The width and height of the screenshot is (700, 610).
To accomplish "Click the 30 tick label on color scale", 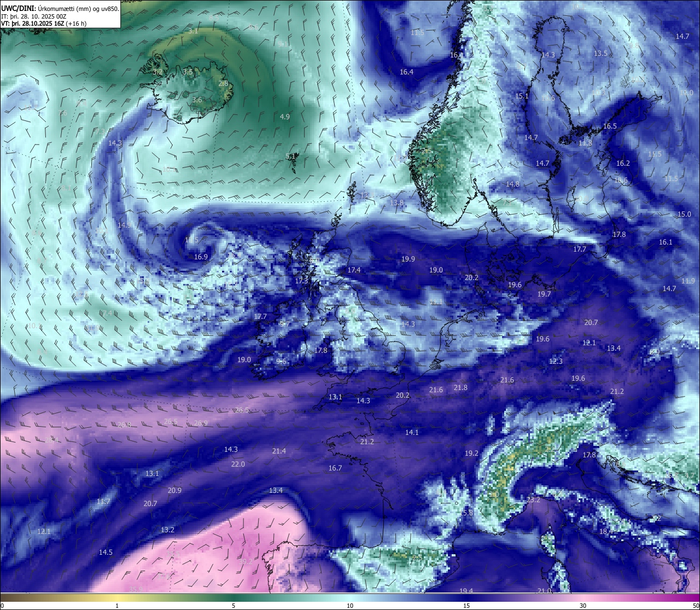I will coord(583,606).
